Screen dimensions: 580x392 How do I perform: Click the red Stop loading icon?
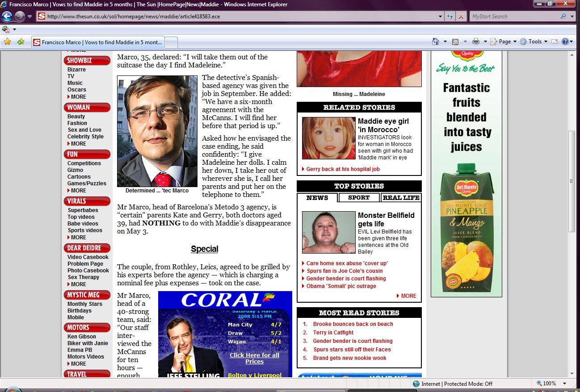[461, 17]
